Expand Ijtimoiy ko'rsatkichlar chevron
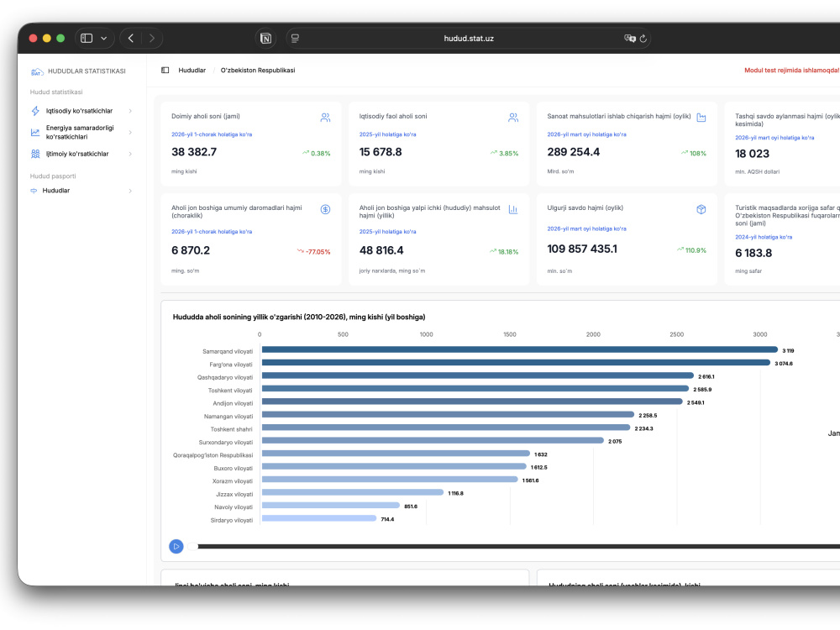840x630 pixels. tap(130, 154)
